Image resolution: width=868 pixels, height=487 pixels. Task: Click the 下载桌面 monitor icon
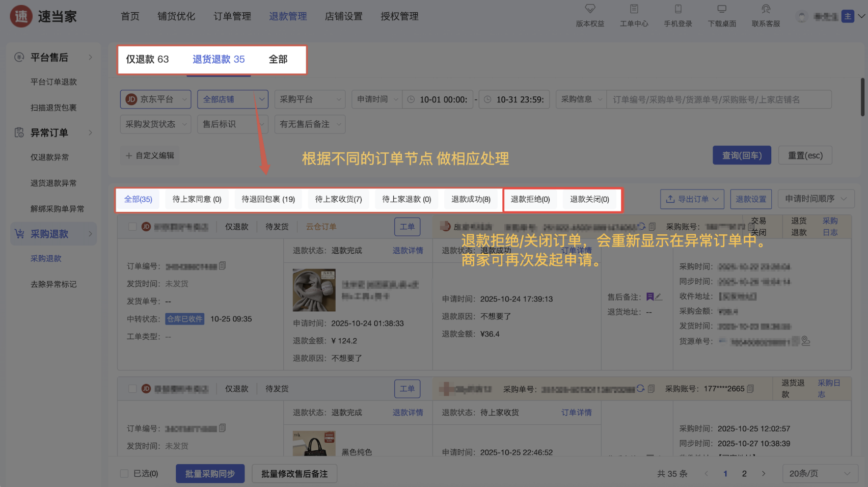tap(722, 9)
